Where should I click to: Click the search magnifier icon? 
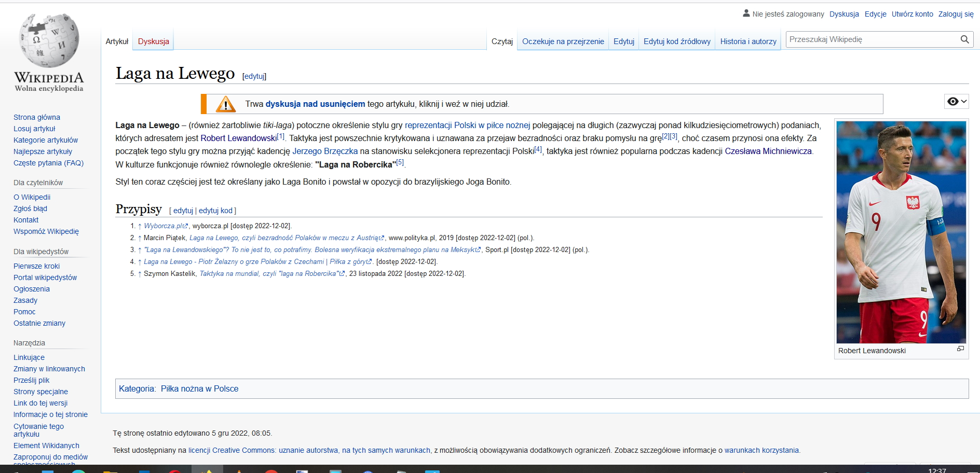click(x=964, y=39)
